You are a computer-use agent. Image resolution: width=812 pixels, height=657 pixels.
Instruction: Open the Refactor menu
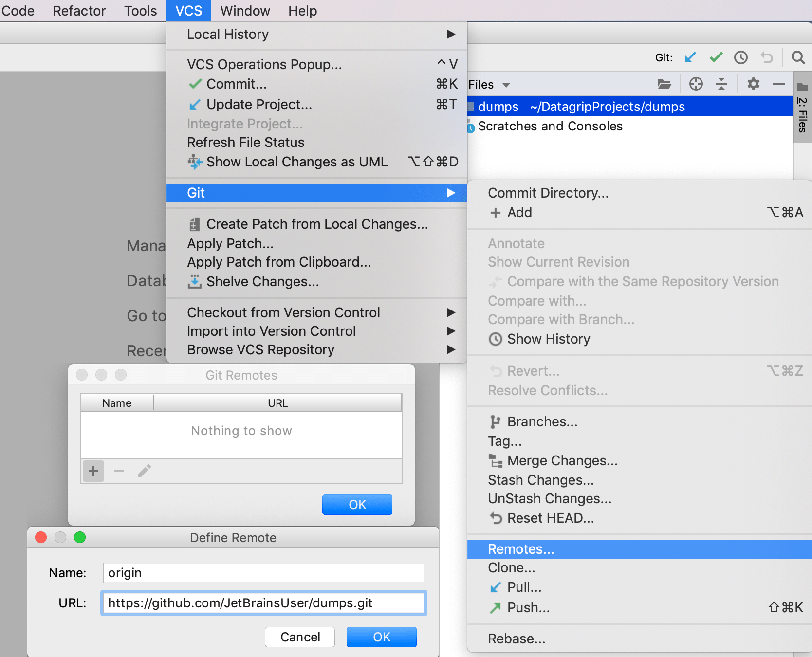pyautogui.click(x=79, y=11)
